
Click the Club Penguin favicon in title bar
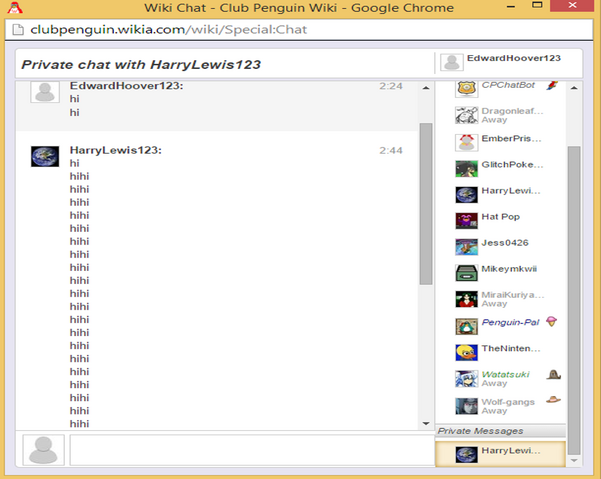click(x=15, y=7)
